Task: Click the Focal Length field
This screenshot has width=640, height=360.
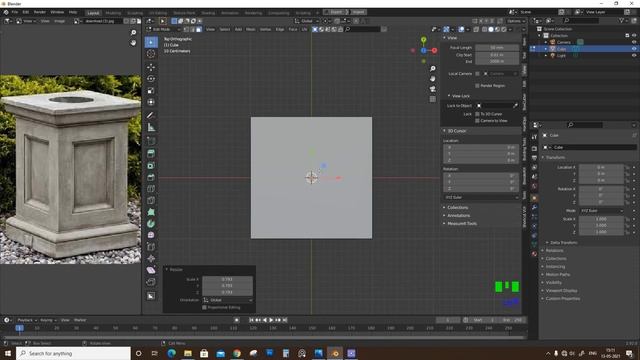Action: point(497,48)
